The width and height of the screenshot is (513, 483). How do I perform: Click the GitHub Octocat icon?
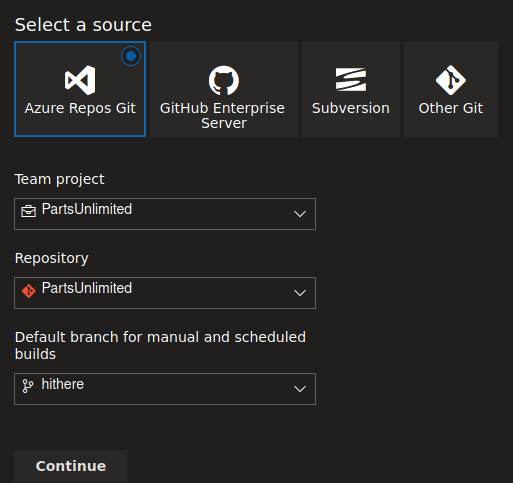pyautogui.click(x=224, y=80)
